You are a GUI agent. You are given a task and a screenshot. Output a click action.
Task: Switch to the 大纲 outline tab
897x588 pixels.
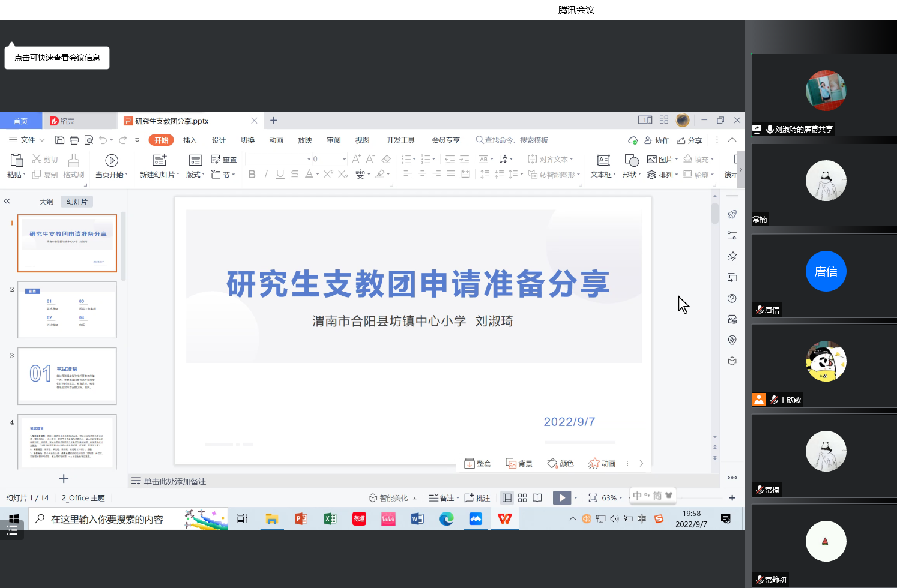[x=46, y=202]
